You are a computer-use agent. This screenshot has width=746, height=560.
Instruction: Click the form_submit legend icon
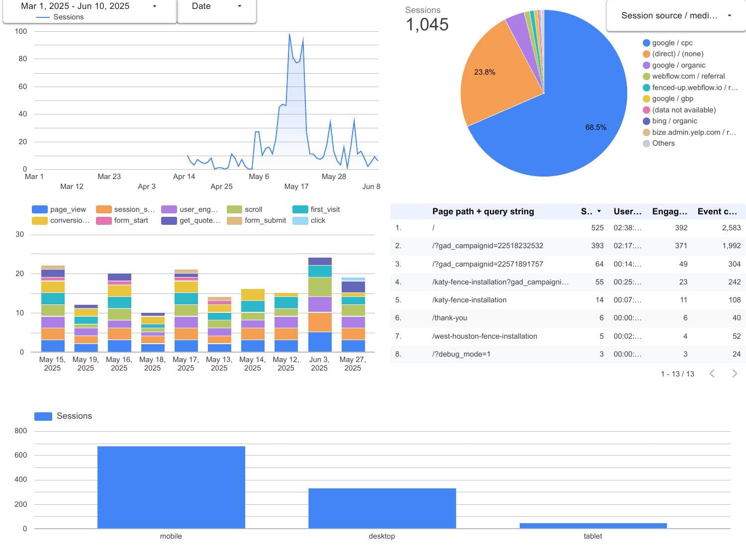pyautogui.click(x=234, y=220)
